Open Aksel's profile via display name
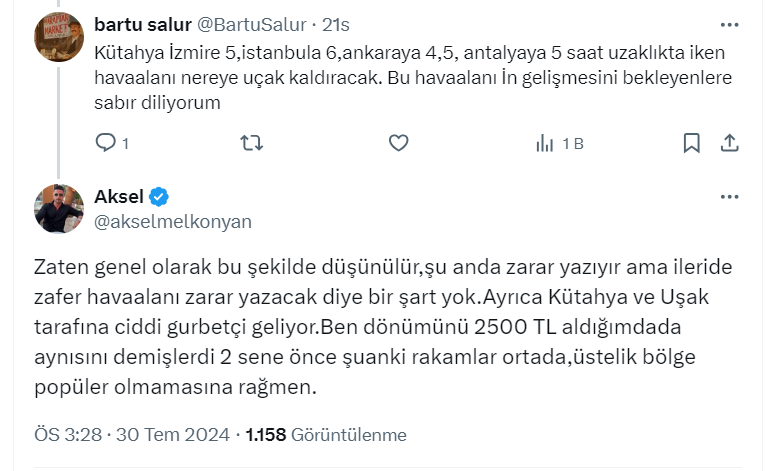This screenshot has width=765, height=471. point(118,196)
